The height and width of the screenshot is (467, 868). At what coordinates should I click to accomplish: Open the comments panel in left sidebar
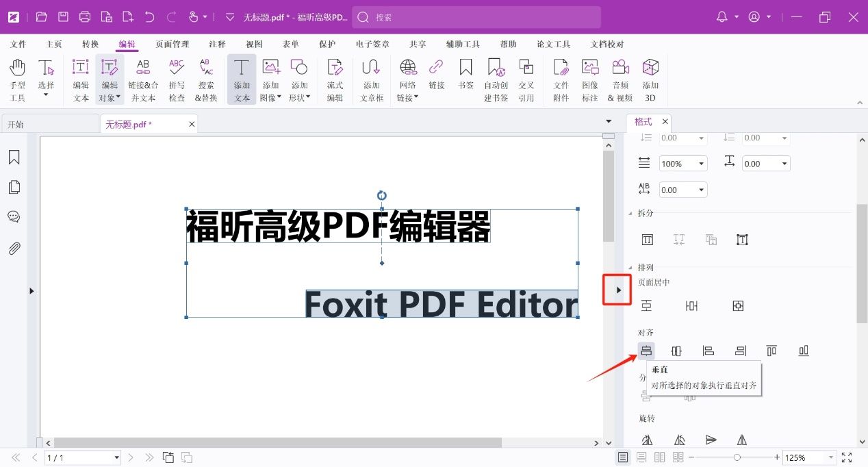[x=14, y=216]
